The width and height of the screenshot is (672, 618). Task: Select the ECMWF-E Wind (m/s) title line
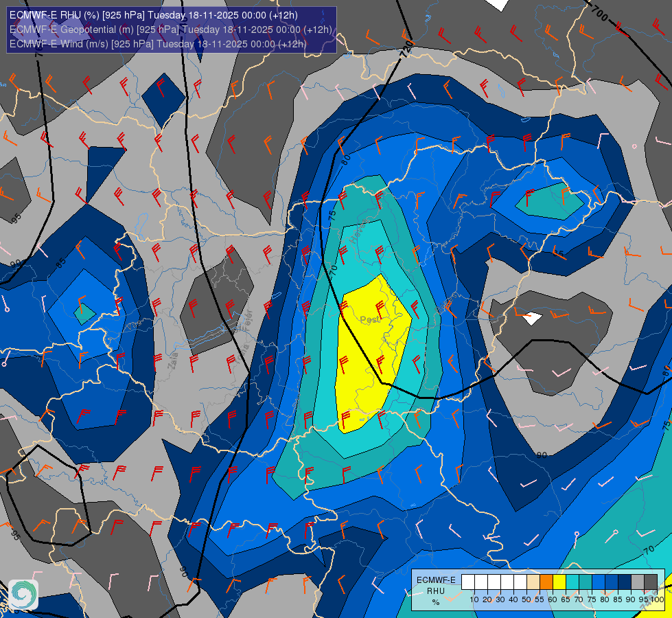coord(158,44)
